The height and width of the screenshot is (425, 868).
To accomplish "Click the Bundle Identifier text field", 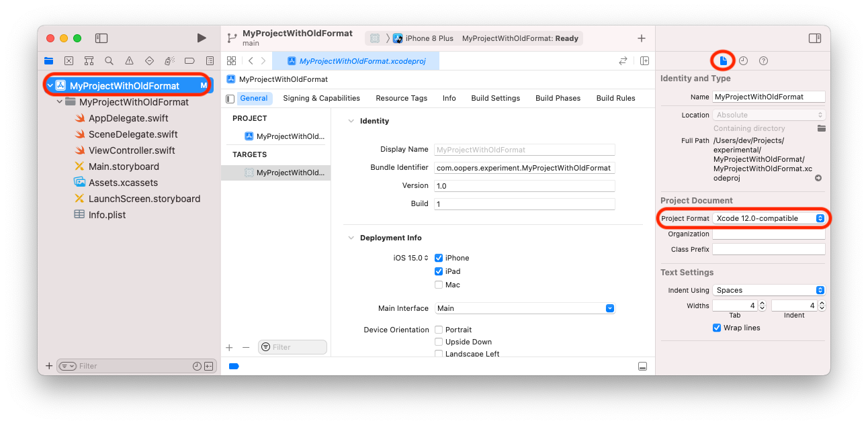I will [525, 167].
